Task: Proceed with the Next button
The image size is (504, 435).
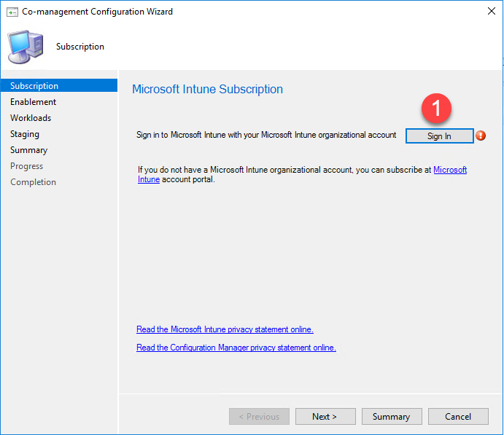Action: 325,417
